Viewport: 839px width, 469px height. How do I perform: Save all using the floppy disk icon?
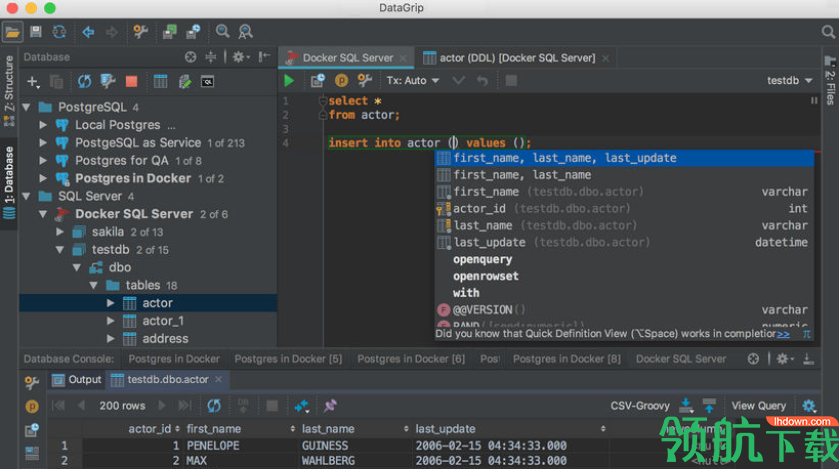point(36,32)
